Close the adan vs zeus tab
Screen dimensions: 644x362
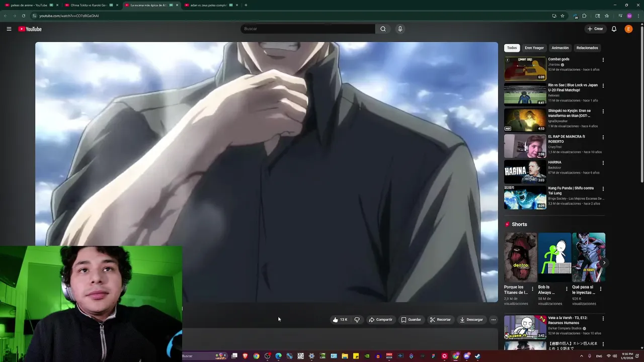236,5
